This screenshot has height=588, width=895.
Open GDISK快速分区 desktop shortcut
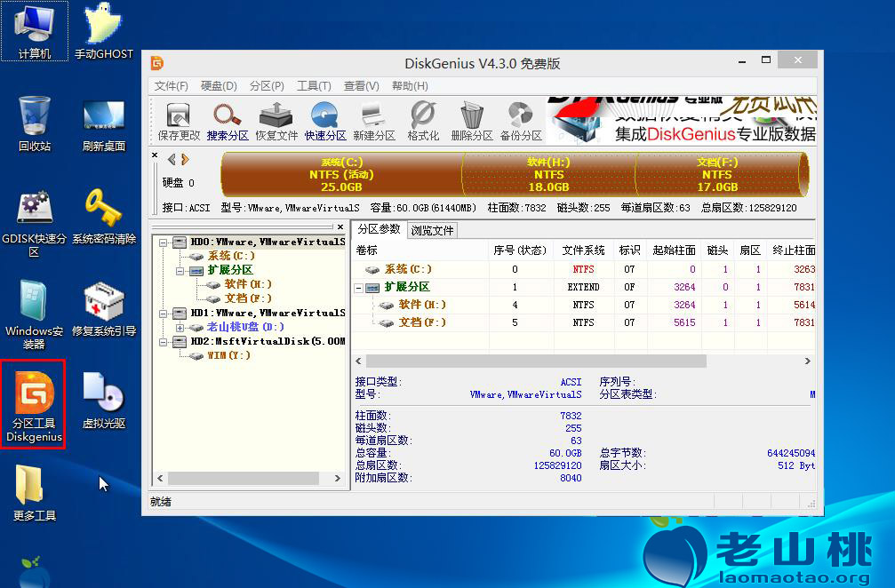click(x=35, y=224)
